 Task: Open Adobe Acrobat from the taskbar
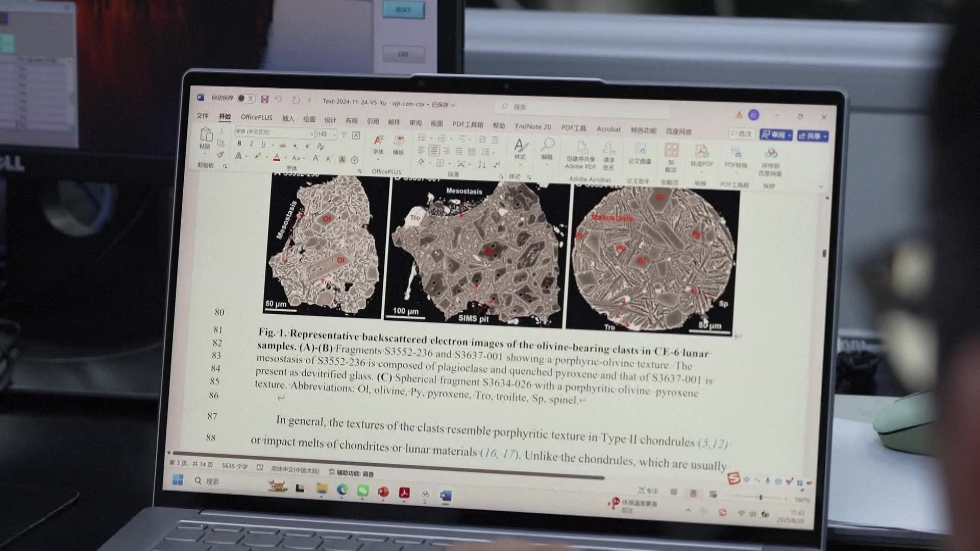pos(404,492)
